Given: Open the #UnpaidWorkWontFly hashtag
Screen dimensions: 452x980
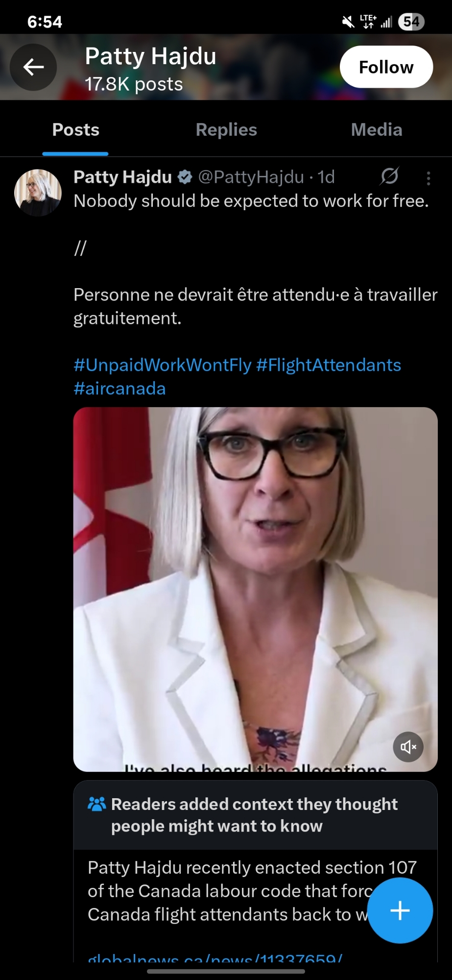Looking at the screenshot, I should (x=163, y=365).
